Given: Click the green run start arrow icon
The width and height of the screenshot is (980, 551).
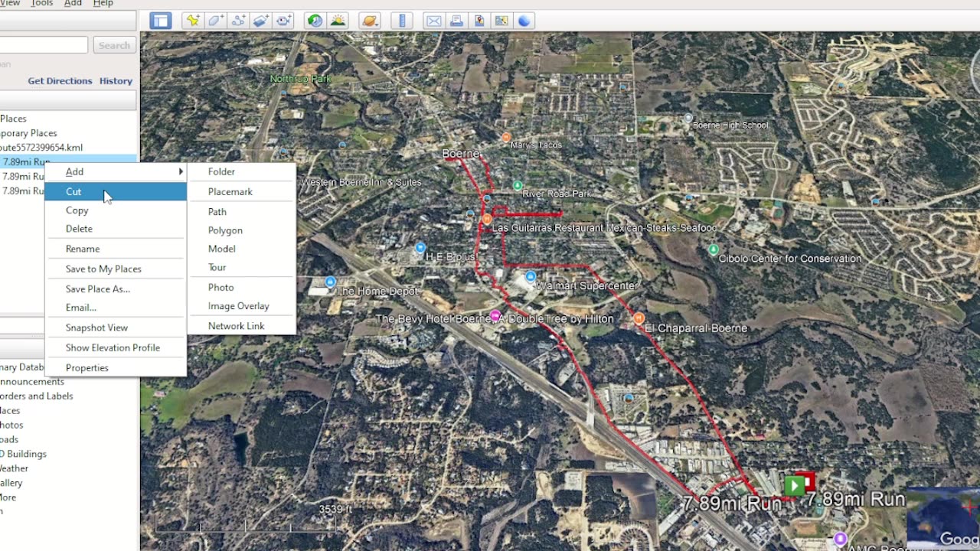Looking at the screenshot, I should pyautogui.click(x=794, y=484).
